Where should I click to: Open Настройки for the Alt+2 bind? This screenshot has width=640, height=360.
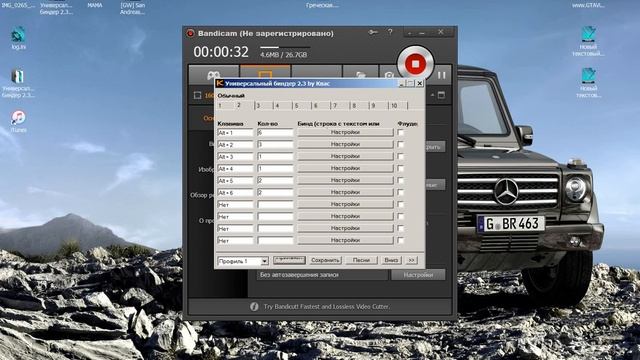345,144
